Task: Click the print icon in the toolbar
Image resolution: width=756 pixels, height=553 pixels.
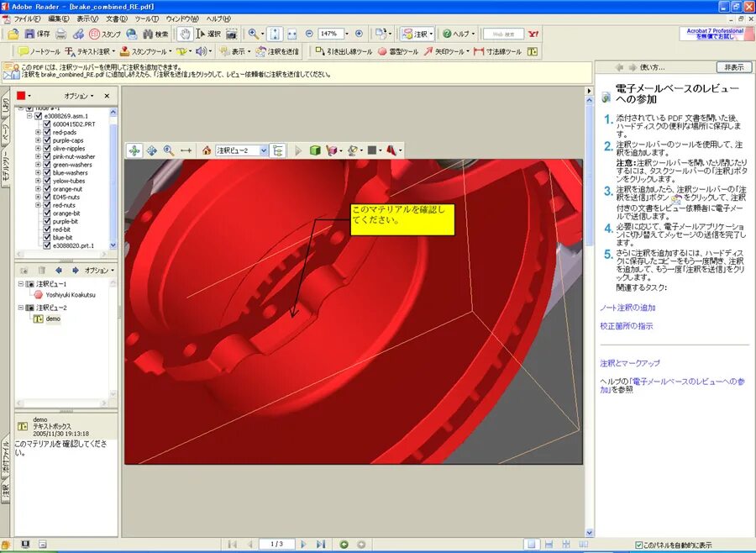Action: 60,34
